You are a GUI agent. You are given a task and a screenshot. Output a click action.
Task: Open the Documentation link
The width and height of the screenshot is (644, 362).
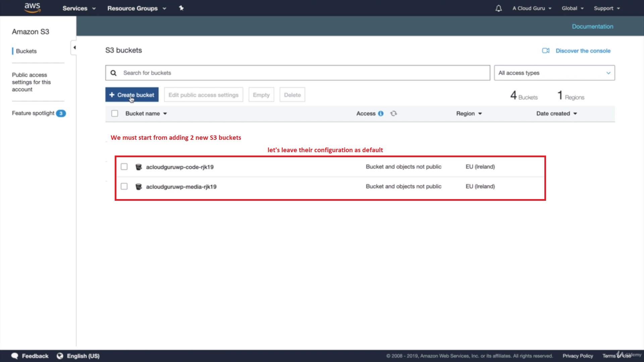(592, 26)
